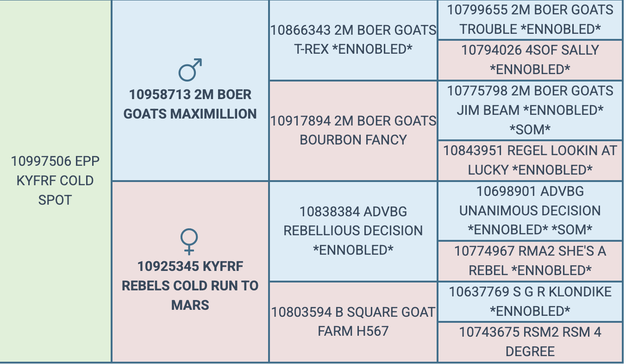Open 10843951 Regel Lookin At Lucky
626x364 pixels.
[x=530, y=160]
